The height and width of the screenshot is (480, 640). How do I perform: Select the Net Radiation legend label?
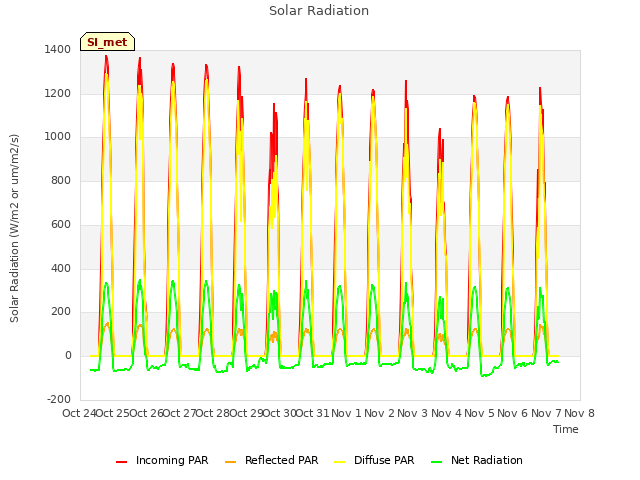pos(487,460)
